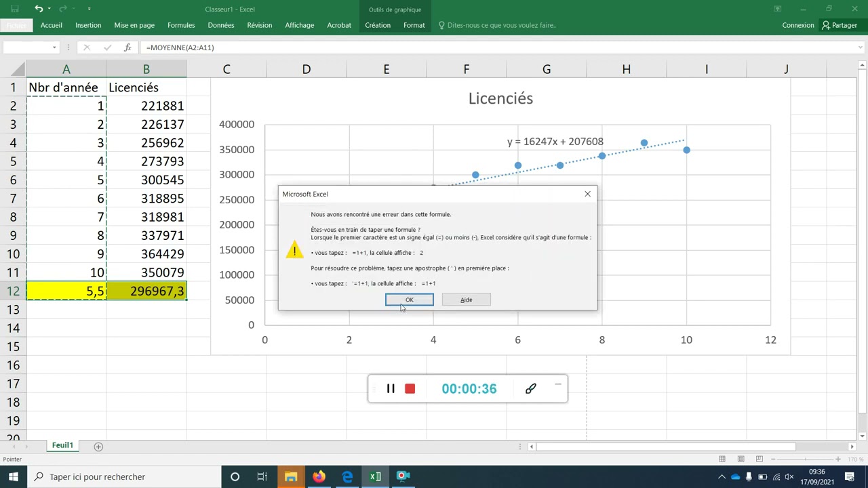The image size is (868, 488).
Task: Select row 12 header
Action: pyautogui.click(x=13, y=291)
